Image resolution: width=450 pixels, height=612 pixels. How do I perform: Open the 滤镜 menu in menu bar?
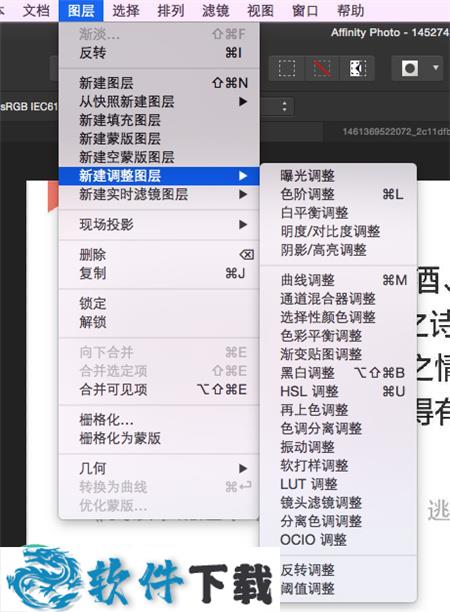(215, 11)
